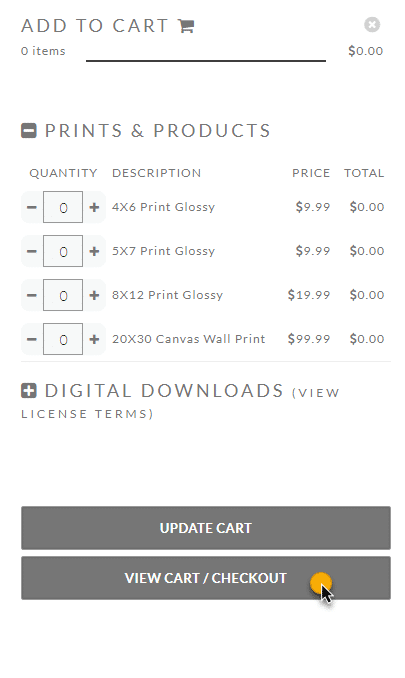Select the Digital Downloads heading text
The height and width of the screenshot is (678, 405).
click(164, 390)
